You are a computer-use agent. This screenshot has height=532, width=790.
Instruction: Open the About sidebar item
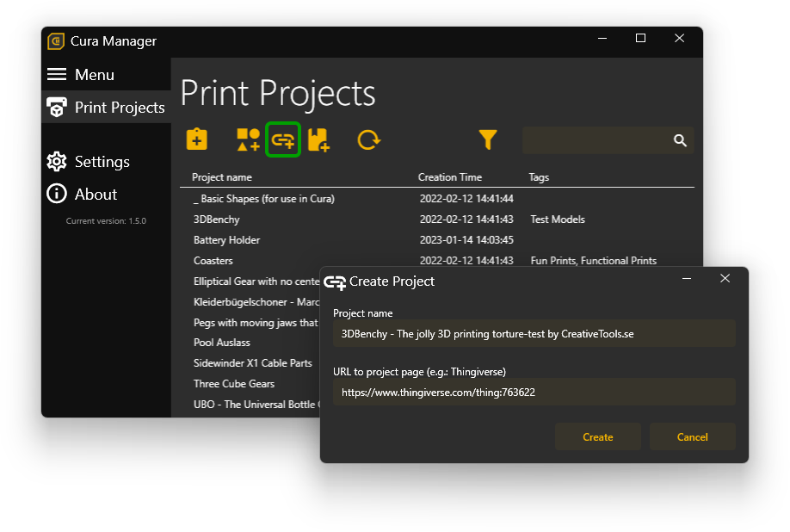point(107,194)
